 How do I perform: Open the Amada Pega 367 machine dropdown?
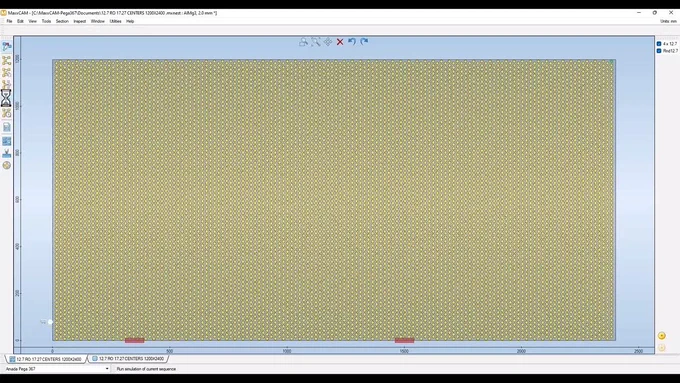point(56,369)
